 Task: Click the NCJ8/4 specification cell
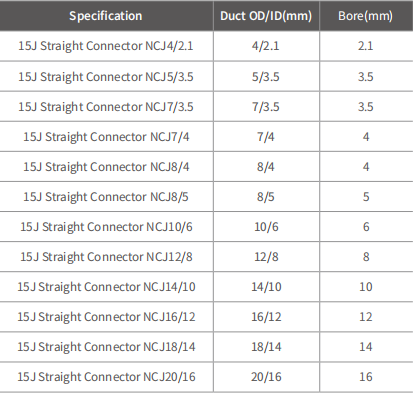point(106,167)
